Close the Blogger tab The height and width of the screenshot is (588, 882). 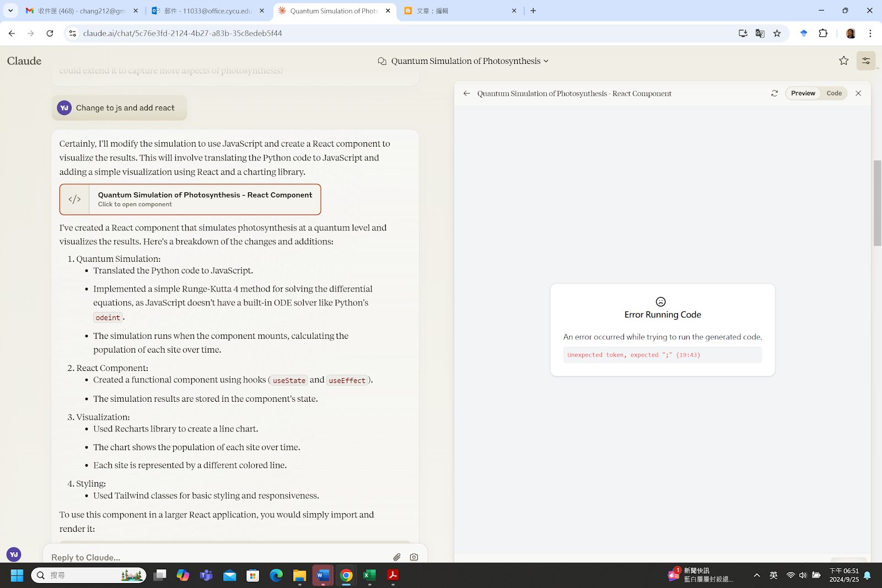click(x=514, y=10)
